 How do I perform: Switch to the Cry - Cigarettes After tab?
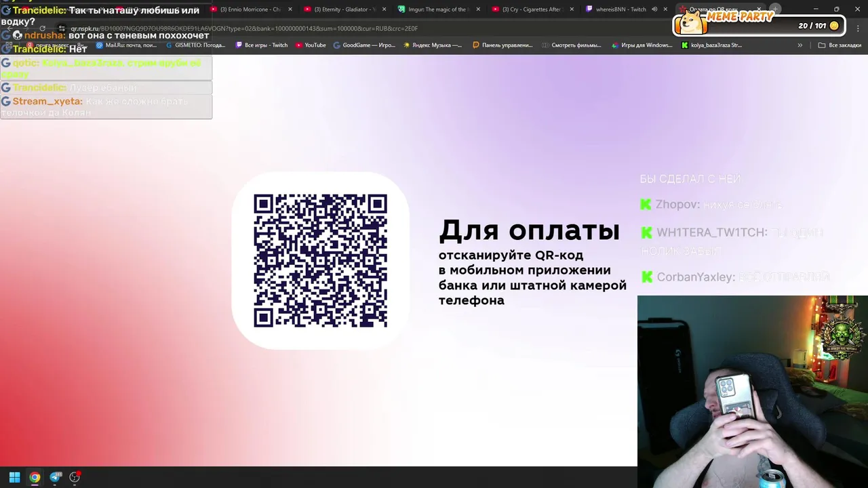pos(532,9)
